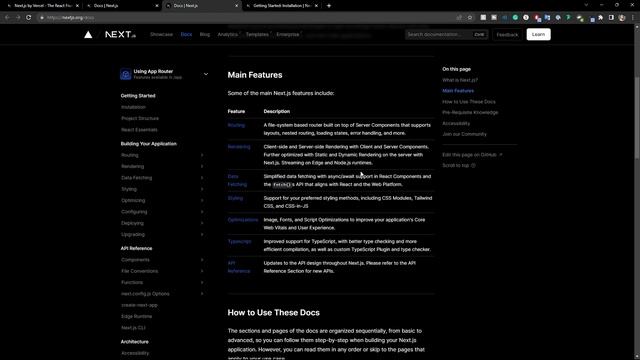Open the Rendering feature link in table
Viewport: 640px width, 360px height.
(x=239, y=147)
